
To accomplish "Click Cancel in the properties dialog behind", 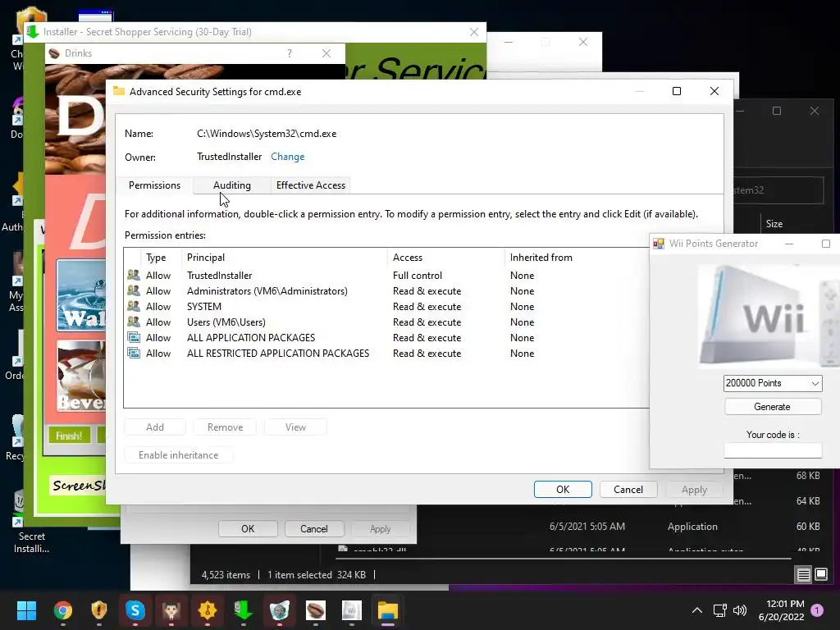I will point(314,529).
